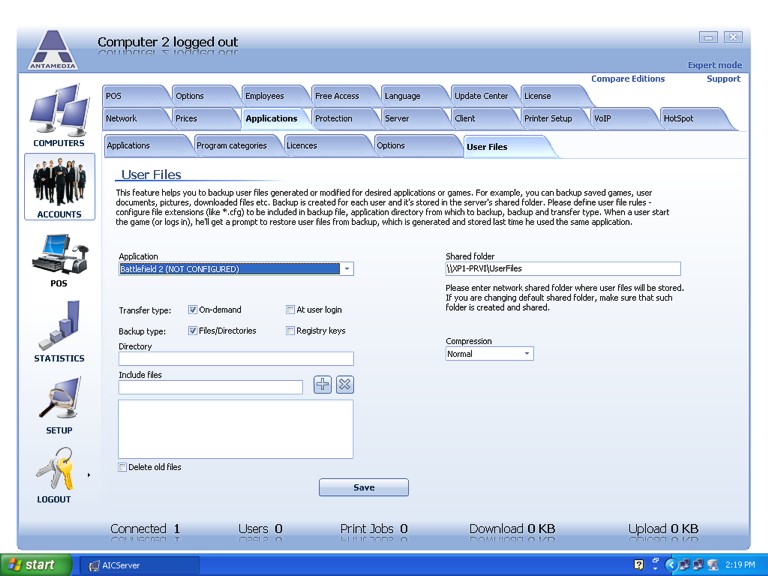Open the Protection tab
Image resolution: width=768 pixels, height=576 pixels.
pyautogui.click(x=343, y=119)
